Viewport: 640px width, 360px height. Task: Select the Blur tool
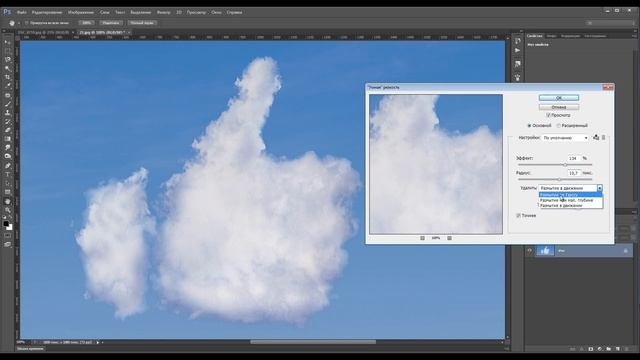pyautogui.click(x=7, y=147)
